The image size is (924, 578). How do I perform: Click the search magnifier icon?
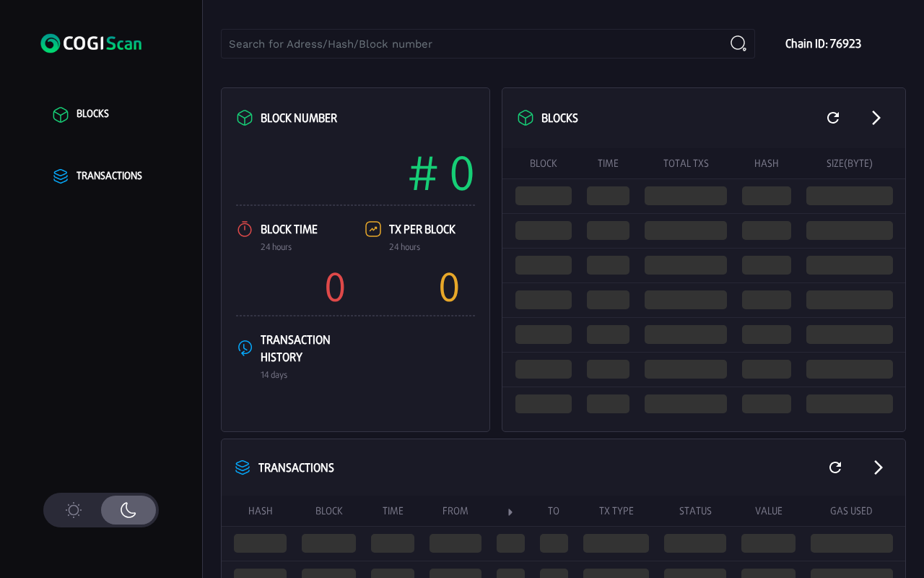[x=738, y=43]
